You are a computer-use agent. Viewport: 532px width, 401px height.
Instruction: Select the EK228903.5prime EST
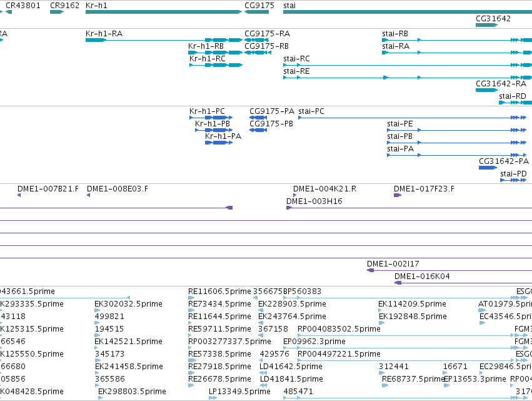[x=261, y=310]
